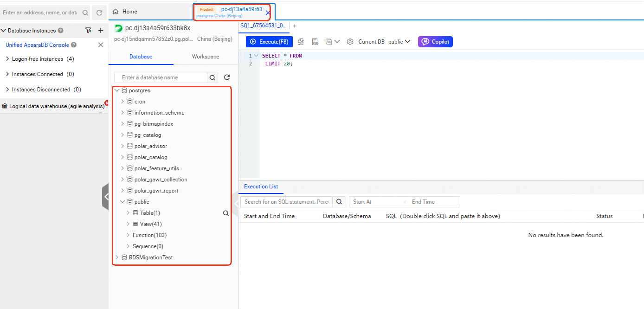Expand the cron schema

coord(122,102)
